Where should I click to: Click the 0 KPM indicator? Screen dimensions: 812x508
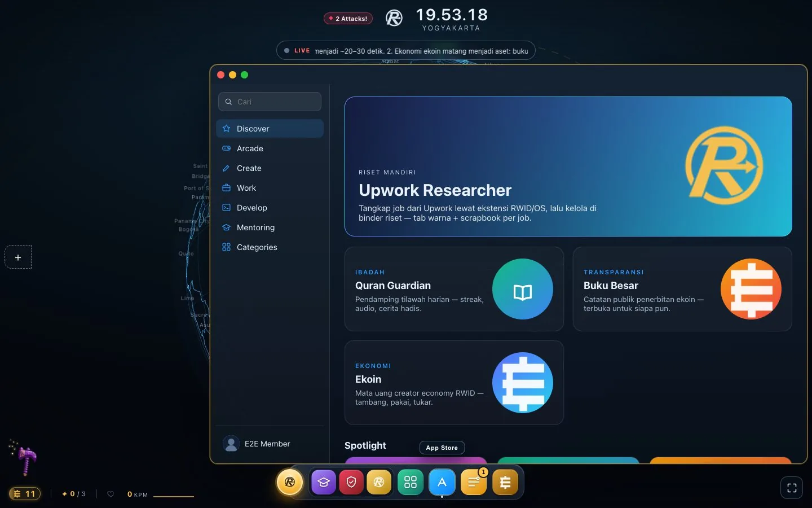point(138,494)
